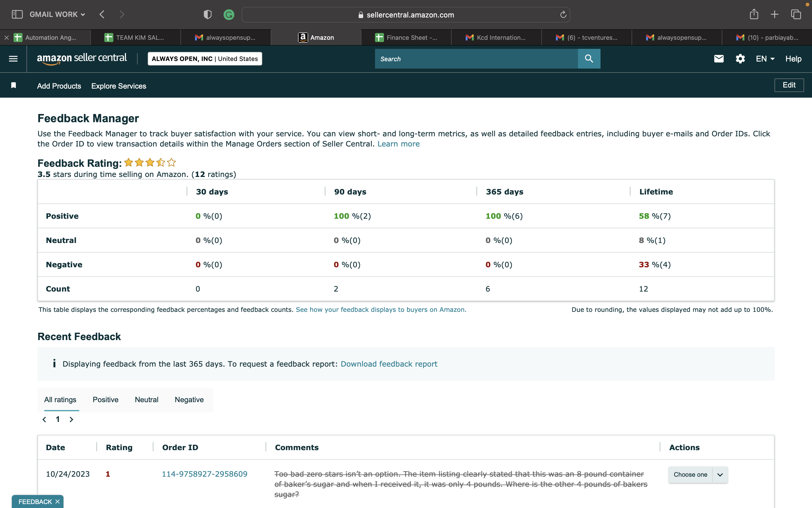Screen dimensions: 812x508
Task: Click the 365 days positive value 100 %(6)
Action: tap(504, 216)
